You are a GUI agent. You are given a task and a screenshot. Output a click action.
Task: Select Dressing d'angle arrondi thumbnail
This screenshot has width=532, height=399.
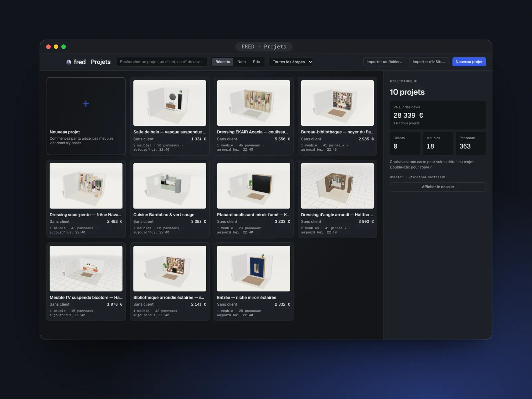click(337, 186)
